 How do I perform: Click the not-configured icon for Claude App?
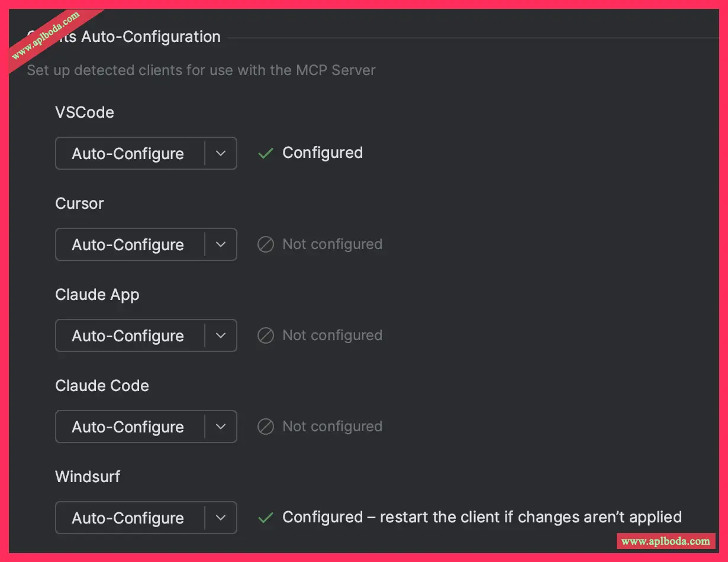pos(266,335)
